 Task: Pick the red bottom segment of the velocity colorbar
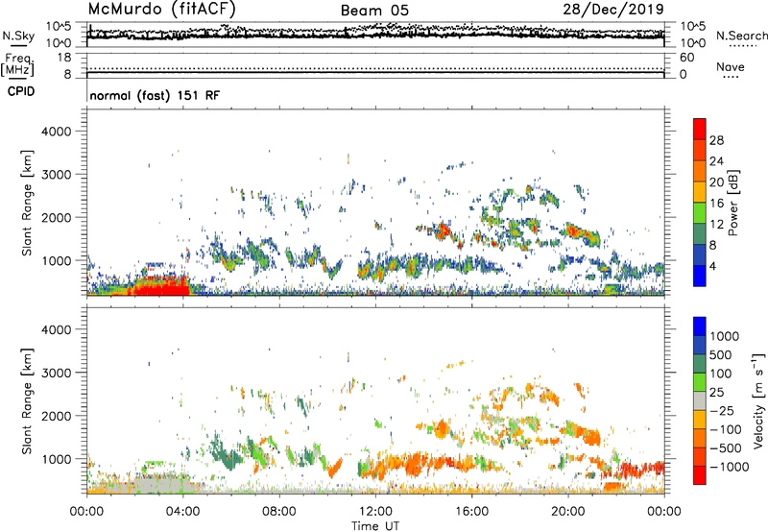coord(700,475)
